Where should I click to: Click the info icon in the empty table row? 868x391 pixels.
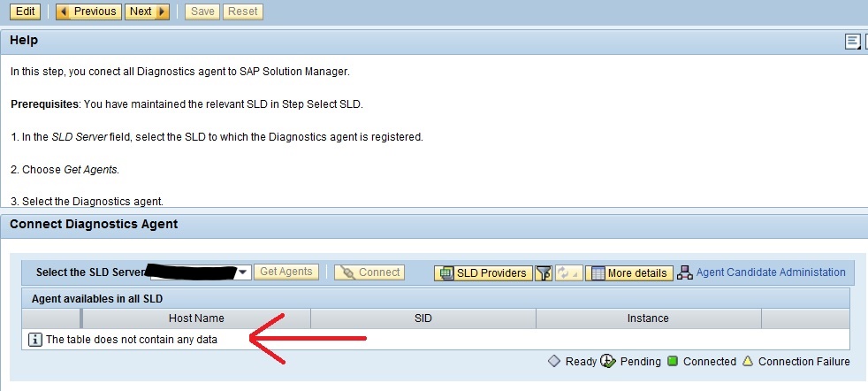34,340
